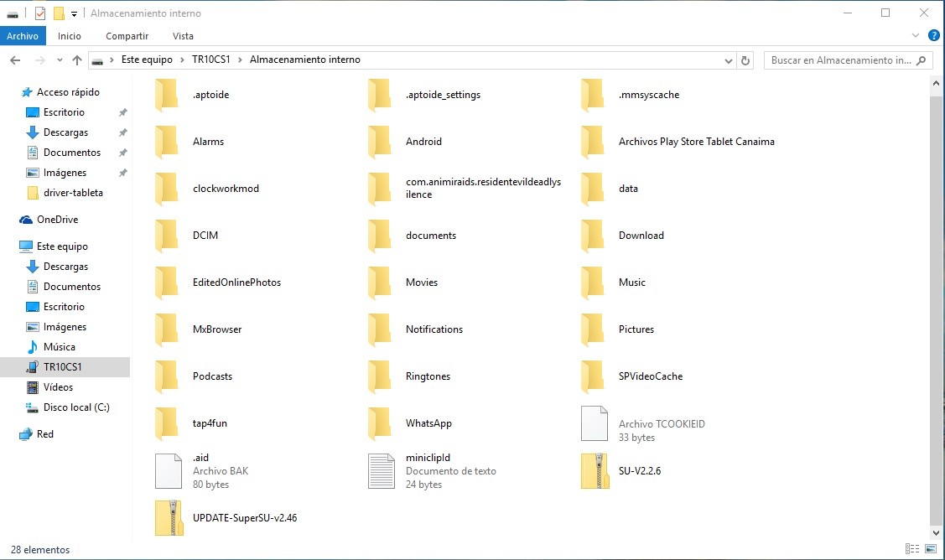945x560 pixels.
Task: Switch to details view in status bar
Action: (911, 550)
